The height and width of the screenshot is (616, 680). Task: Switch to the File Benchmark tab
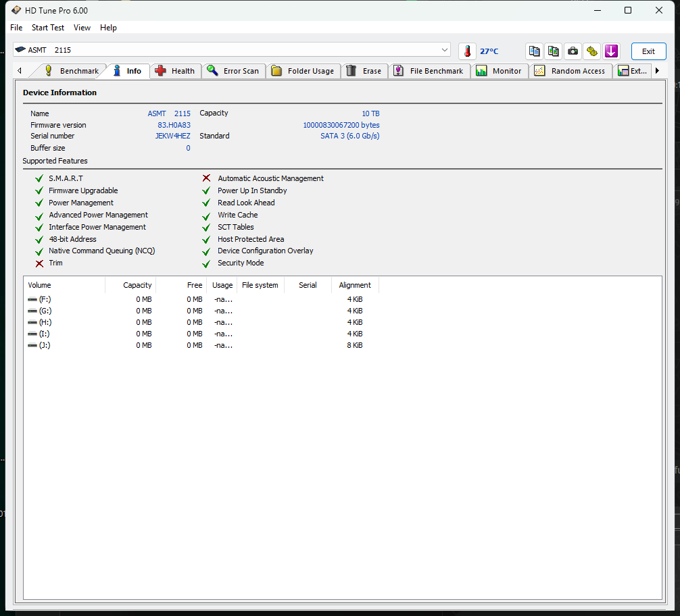[x=429, y=71]
